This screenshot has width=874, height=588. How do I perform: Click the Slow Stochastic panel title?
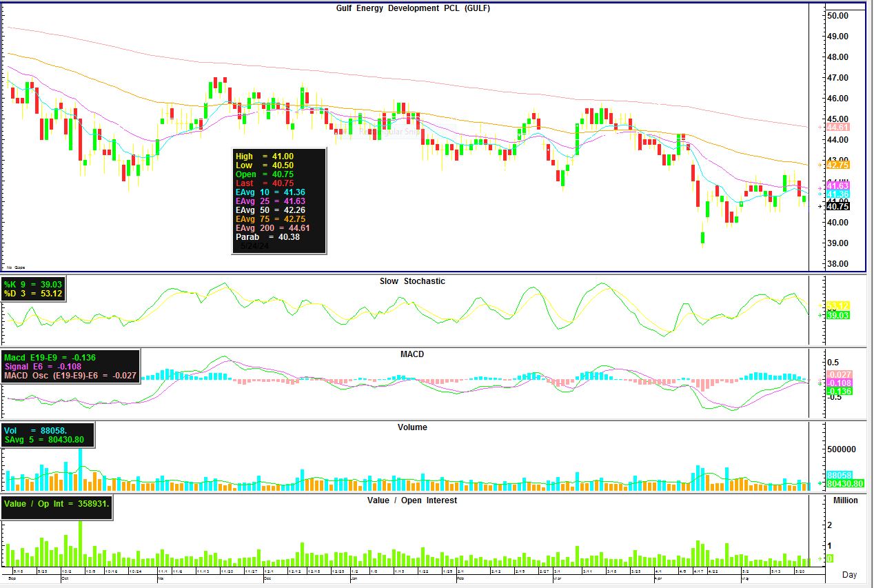tap(412, 281)
